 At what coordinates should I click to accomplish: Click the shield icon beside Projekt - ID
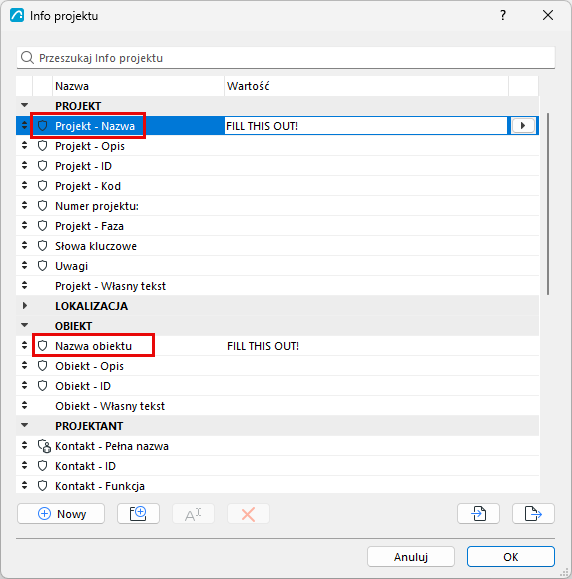[42, 166]
